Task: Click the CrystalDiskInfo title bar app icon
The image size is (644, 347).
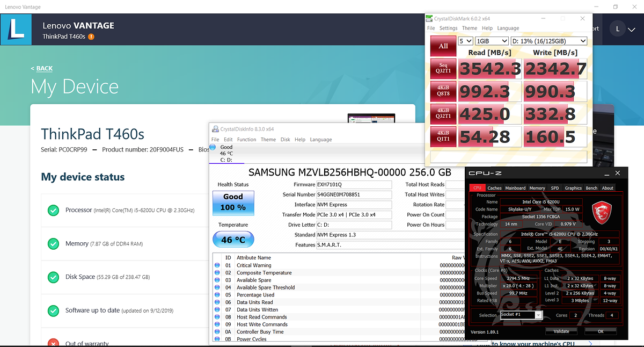Action: point(215,129)
